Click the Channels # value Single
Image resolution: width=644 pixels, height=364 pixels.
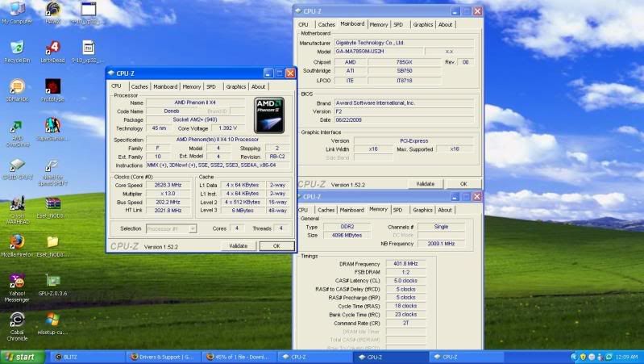pyautogui.click(x=441, y=227)
